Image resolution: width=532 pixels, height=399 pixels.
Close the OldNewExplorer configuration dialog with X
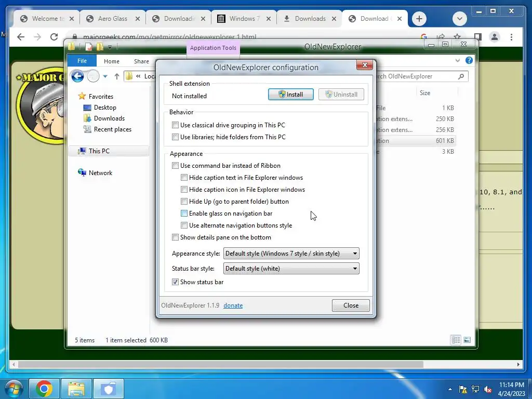pyautogui.click(x=365, y=65)
